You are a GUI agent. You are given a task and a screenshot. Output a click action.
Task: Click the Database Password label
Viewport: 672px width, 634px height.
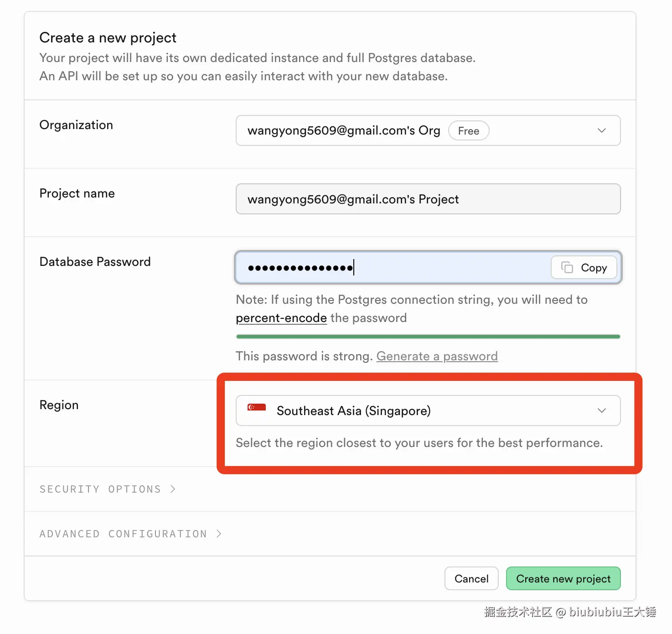pyautogui.click(x=95, y=262)
